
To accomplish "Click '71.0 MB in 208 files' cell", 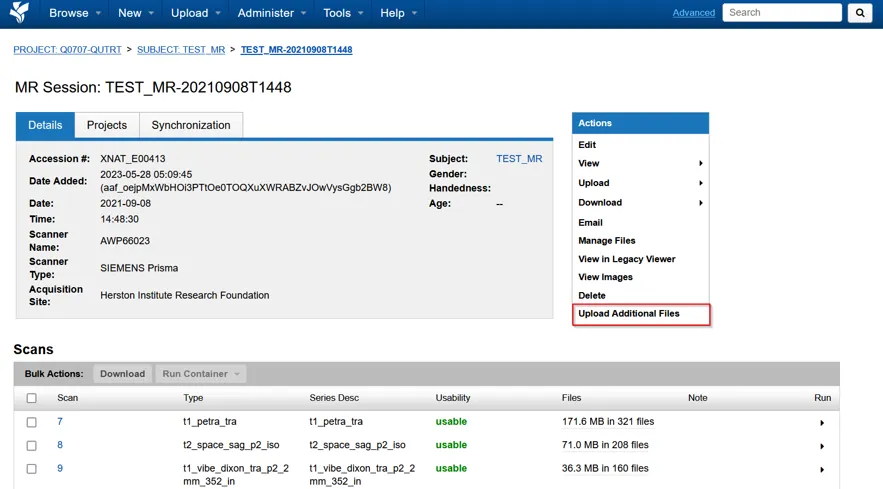I will pos(605,445).
